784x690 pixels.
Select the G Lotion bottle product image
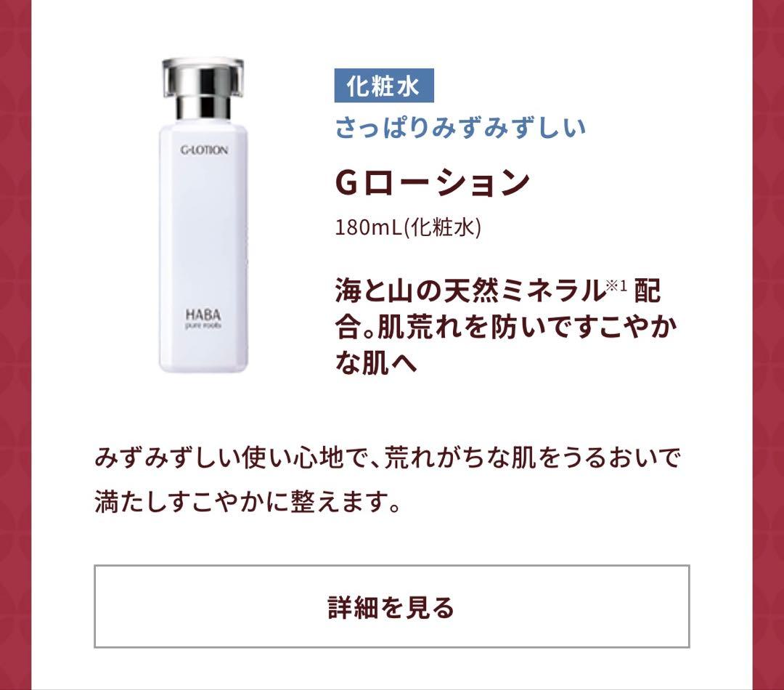tap(203, 216)
